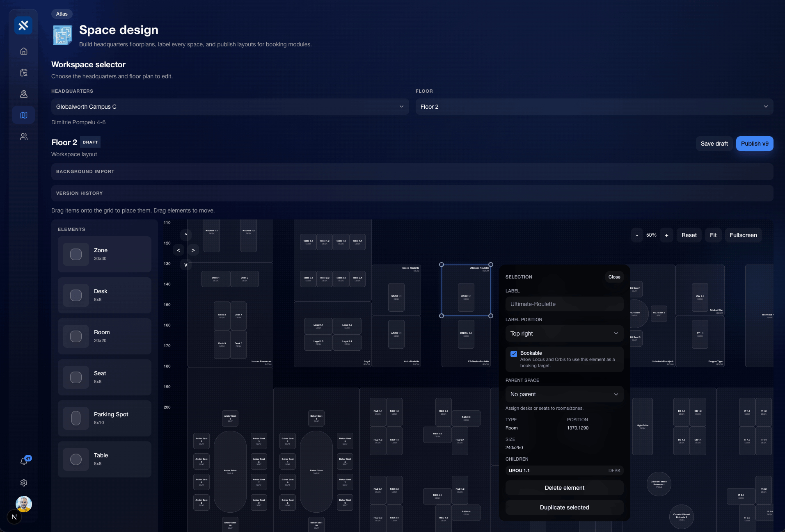Select the Legal 1.1 desk on canvas
Viewport: 785px width, 532px height.
(x=318, y=326)
